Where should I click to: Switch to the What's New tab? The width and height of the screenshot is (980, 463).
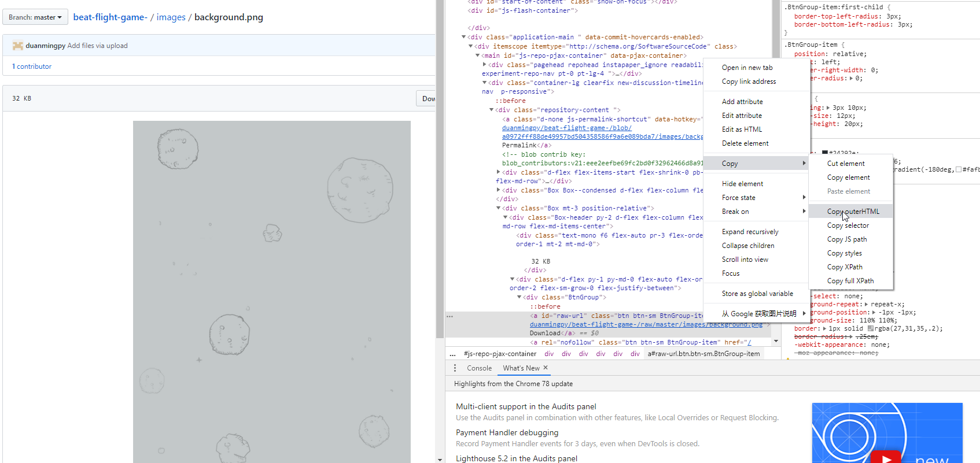click(x=521, y=368)
